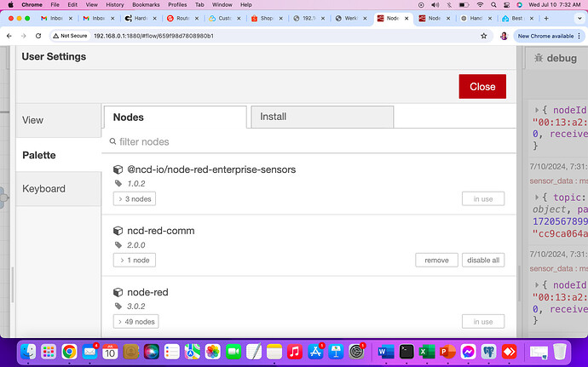Click the search magnifier in filter field
Viewport: 588px width, 367px height.
[x=112, y=141]
